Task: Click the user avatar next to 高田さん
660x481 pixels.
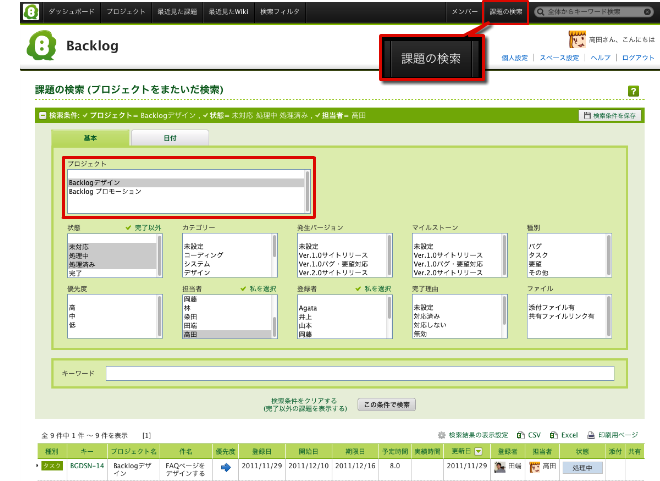Action: 577,40
